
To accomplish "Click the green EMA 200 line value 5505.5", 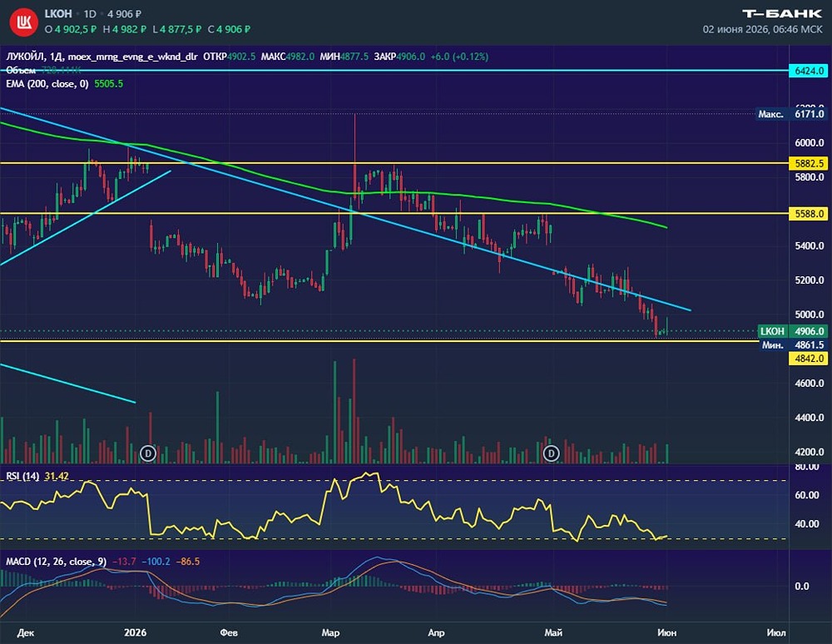I will pos(108,84).
